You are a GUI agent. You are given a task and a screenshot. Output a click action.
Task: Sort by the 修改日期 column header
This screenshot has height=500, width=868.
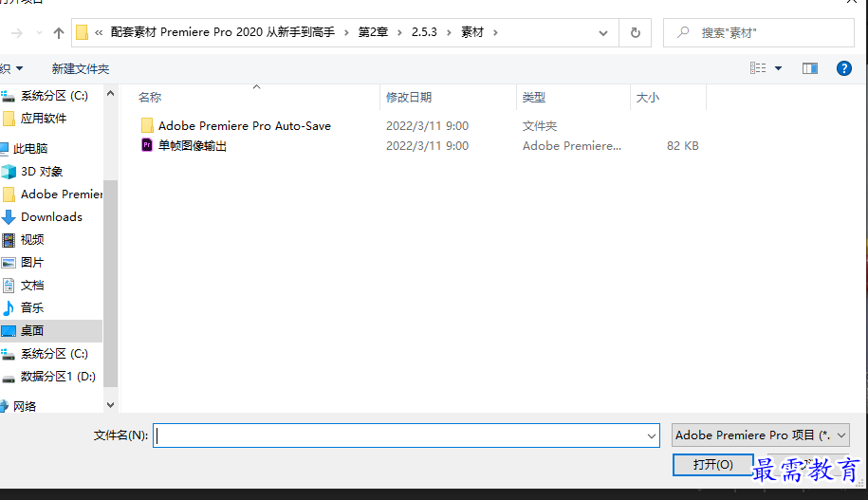(409, 98)
